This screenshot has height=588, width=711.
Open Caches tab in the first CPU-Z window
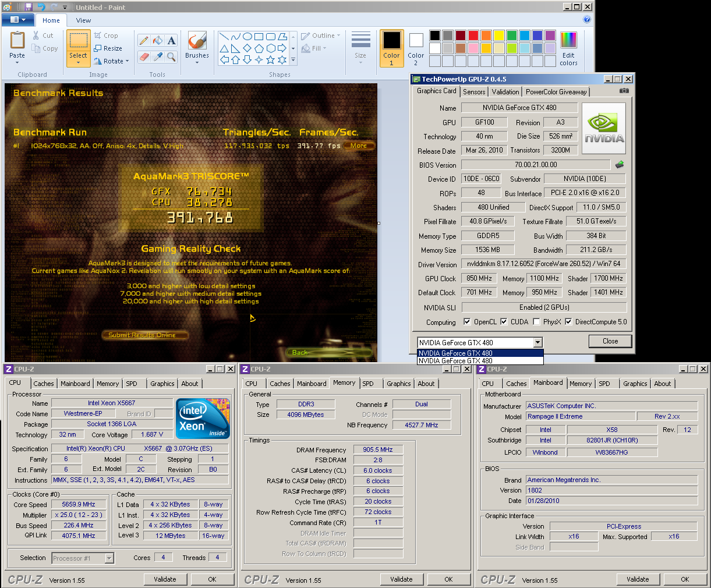44,384
